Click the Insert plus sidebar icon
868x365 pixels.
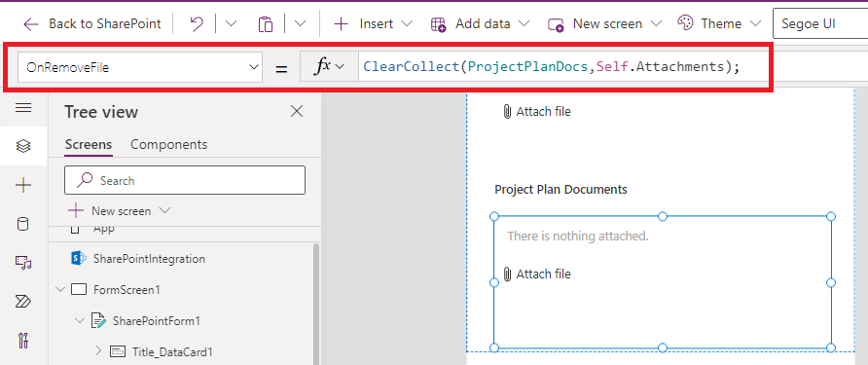pos(23,186)
